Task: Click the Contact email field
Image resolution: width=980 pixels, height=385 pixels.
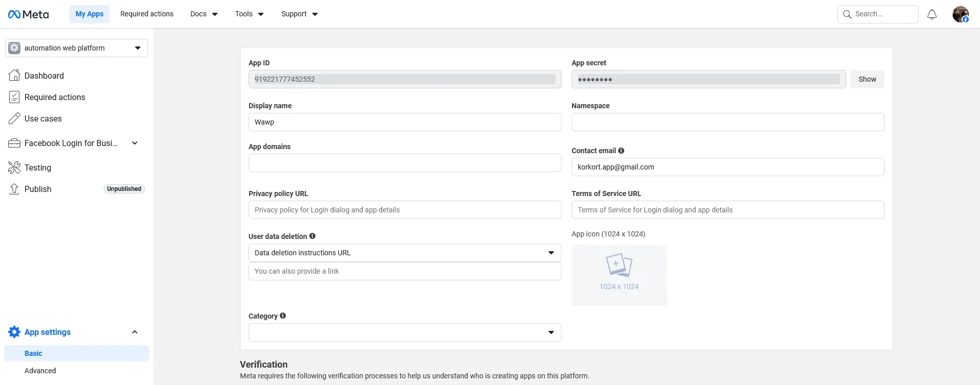Action: click(728, 167)
